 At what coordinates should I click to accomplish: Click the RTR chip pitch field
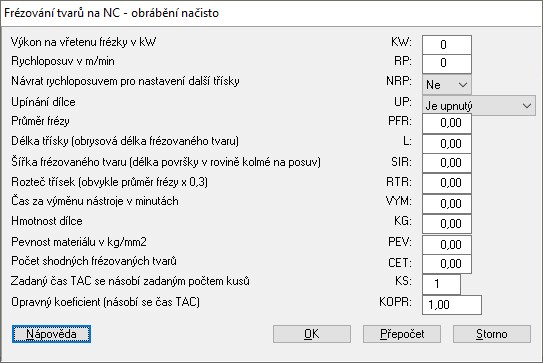(447, 183)
